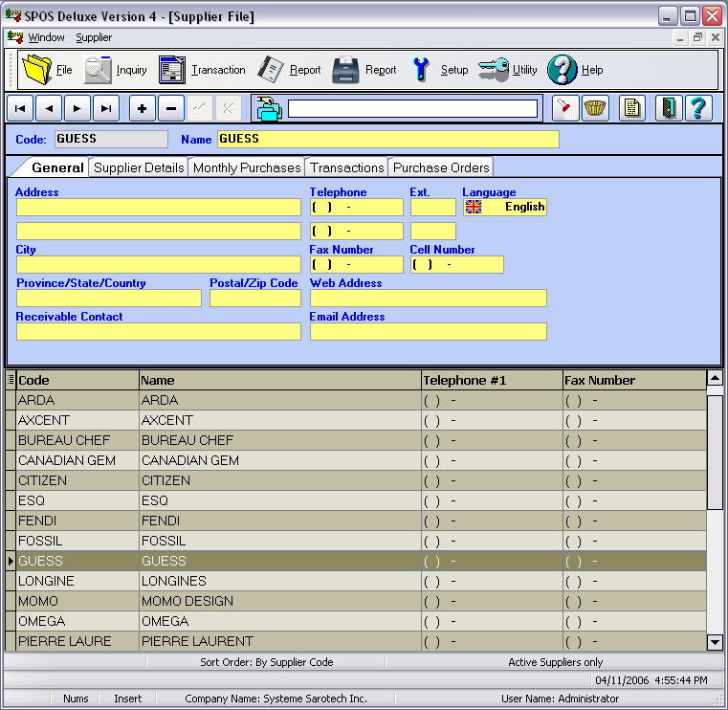
Task: Switch to Transactions tab
Action: click(x=347, y=167)
